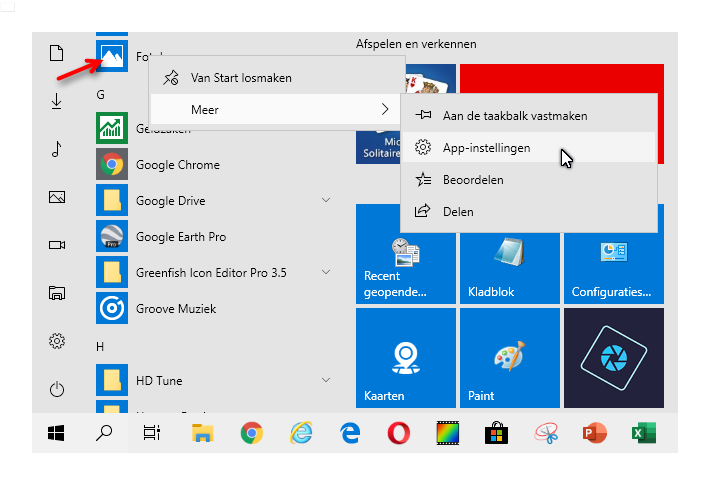This screenshot has width=710, height=485.
Task: Launch Google Earth Pro app
Action: pyautogui.click(x=180, y=237)
